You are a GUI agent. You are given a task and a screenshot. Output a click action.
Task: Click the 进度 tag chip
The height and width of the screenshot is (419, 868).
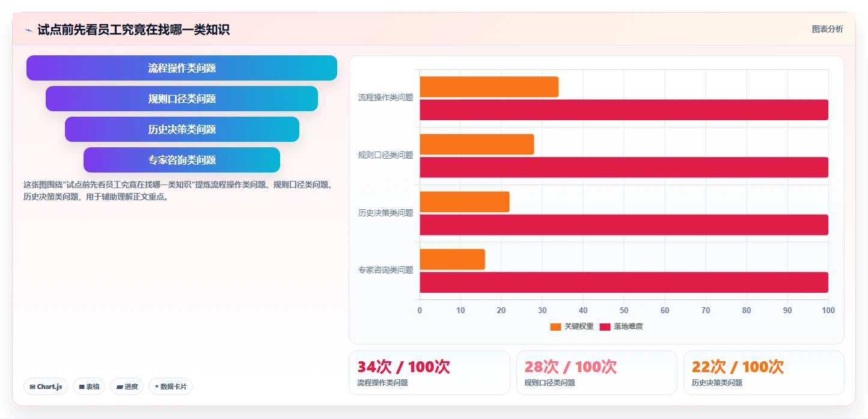tap(127, 387)
